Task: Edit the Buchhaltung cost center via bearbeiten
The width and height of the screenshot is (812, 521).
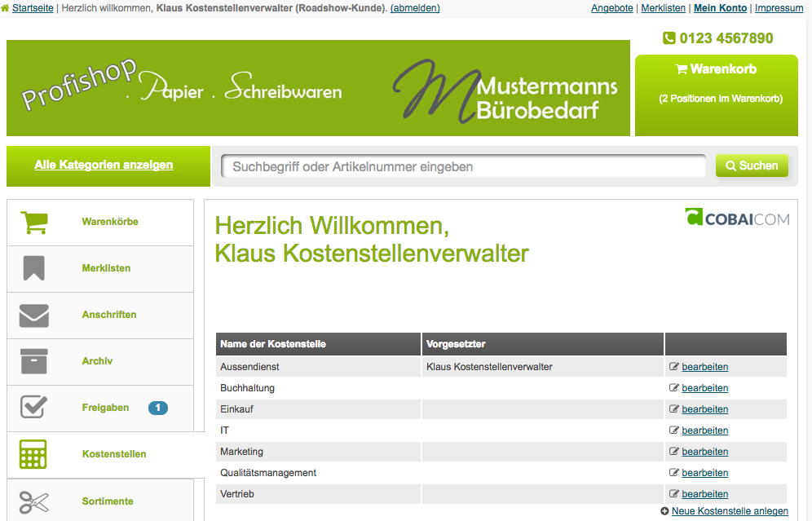Action: (704, 387)
